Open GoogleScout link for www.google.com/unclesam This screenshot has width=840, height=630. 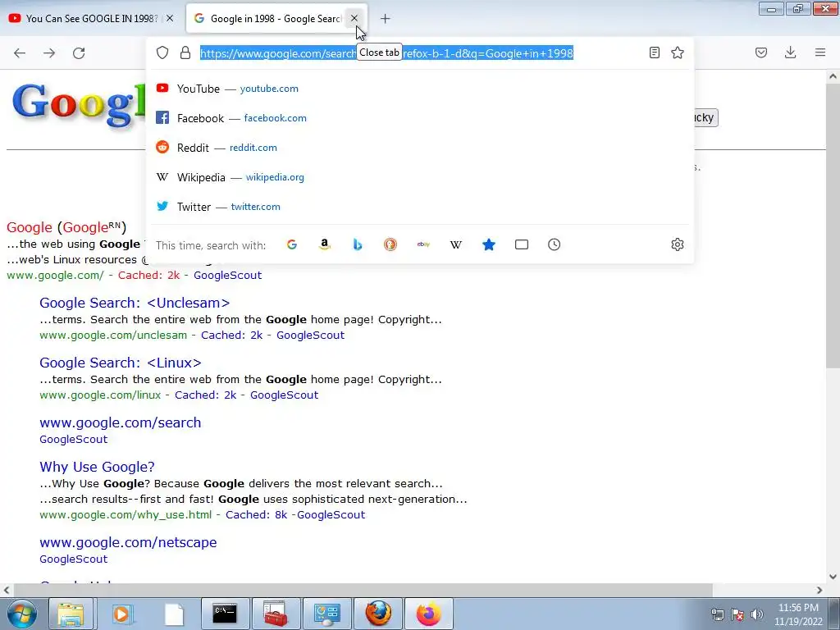[x=311, y=336]
